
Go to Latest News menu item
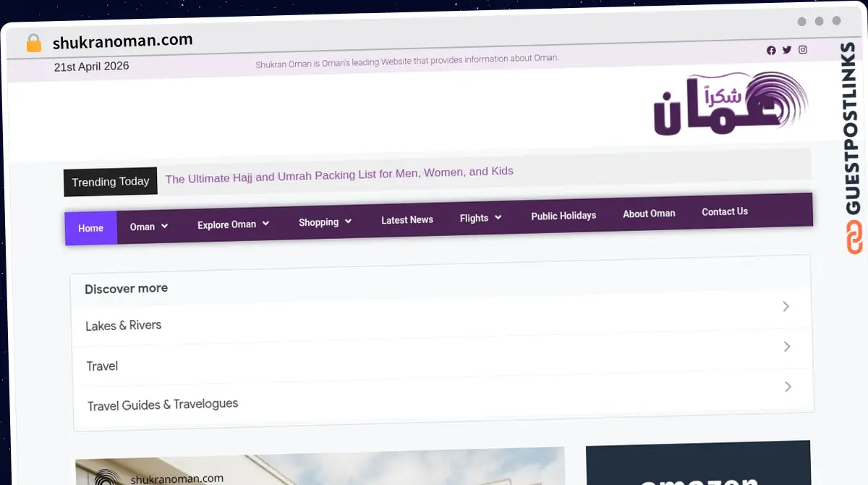[x=407, y=220]
